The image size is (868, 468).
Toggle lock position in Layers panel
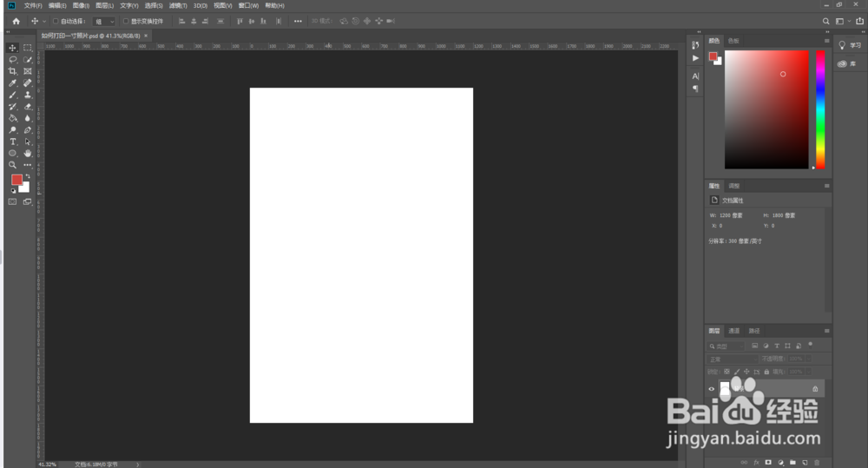pos(746,372)
